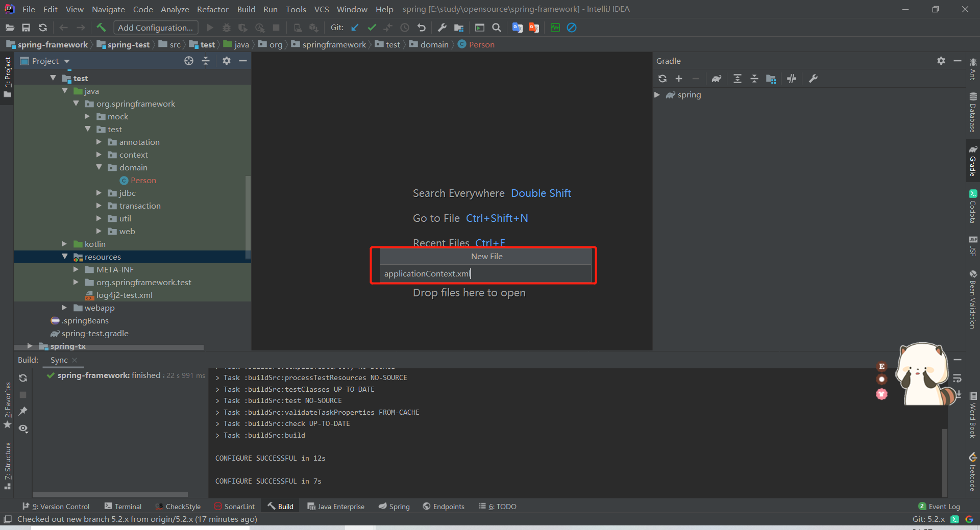Open the Event Log button
980x530 pixels.
(x=939, y=507)
